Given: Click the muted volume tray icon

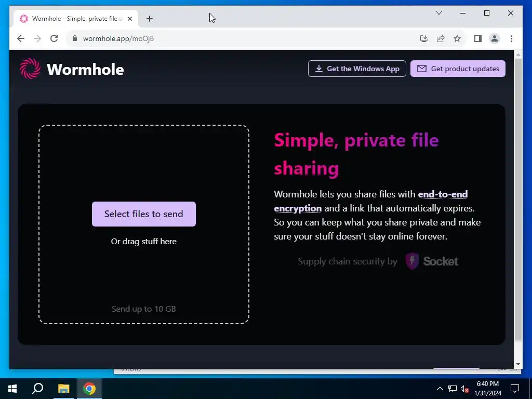Looking at the screenshot, I should [464, 389].
